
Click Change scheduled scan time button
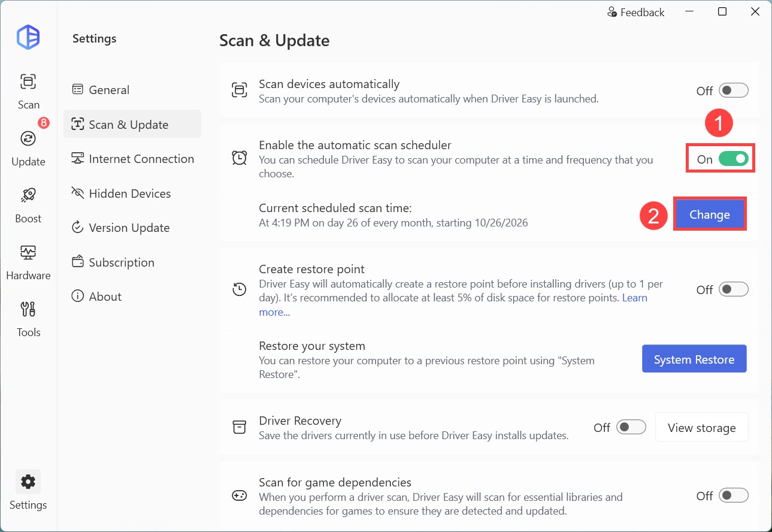[710, 214]
